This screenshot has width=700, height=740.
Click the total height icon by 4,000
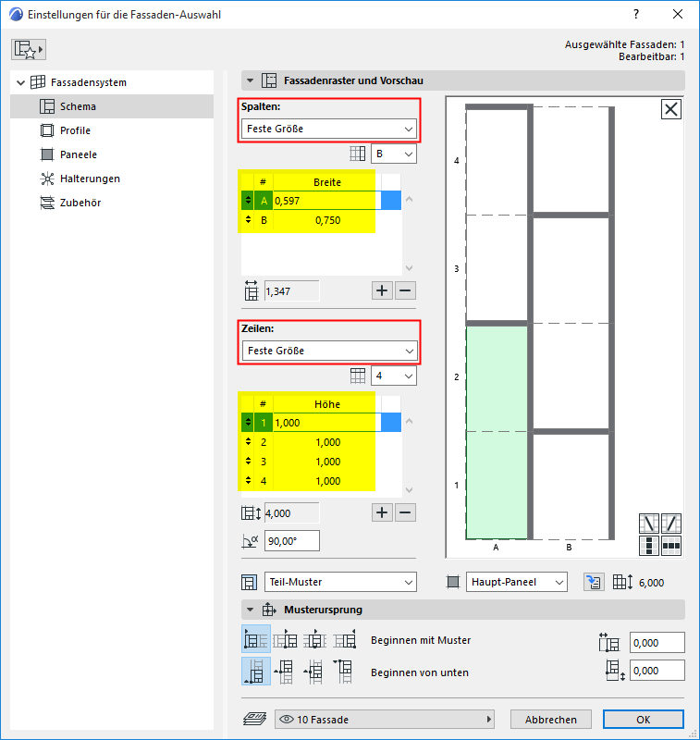251,513
